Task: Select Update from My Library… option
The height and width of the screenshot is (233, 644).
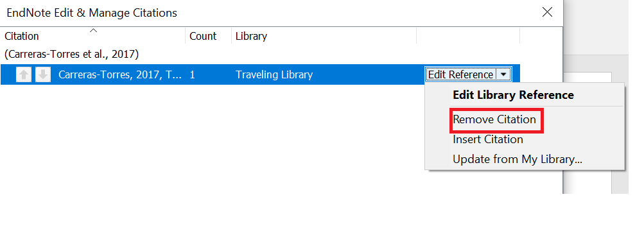Action: point(517,159)
